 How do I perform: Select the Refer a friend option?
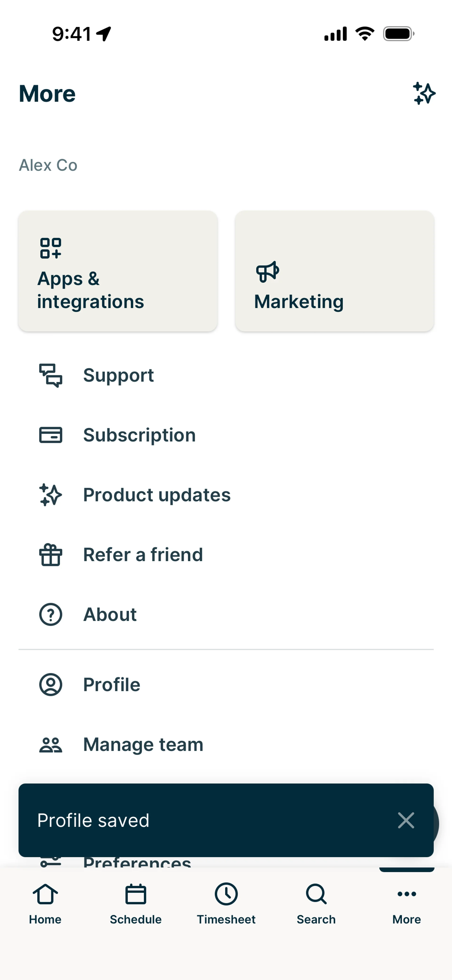143,555
